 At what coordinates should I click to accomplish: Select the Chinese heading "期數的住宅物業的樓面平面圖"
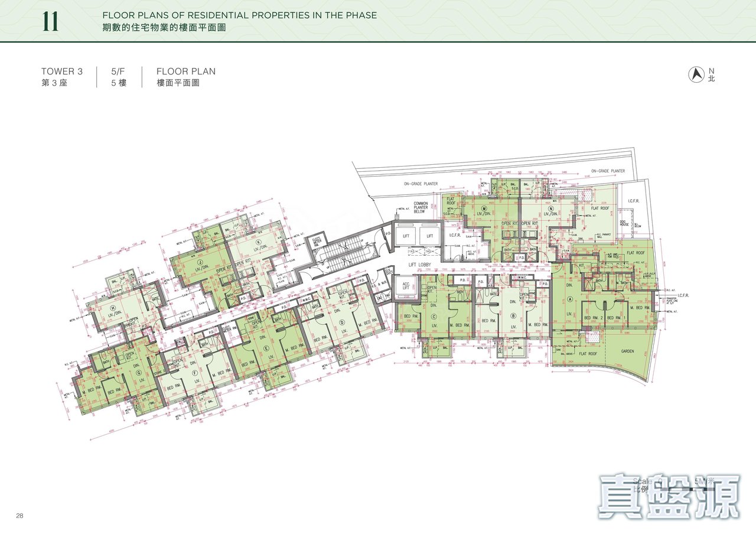[x=164, y=27]
